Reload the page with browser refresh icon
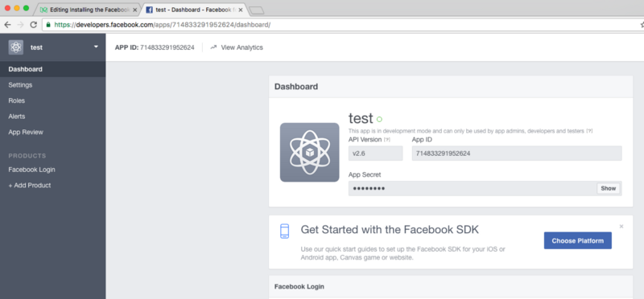The height and width of the screenshot is (299, 644). (34, 25)
